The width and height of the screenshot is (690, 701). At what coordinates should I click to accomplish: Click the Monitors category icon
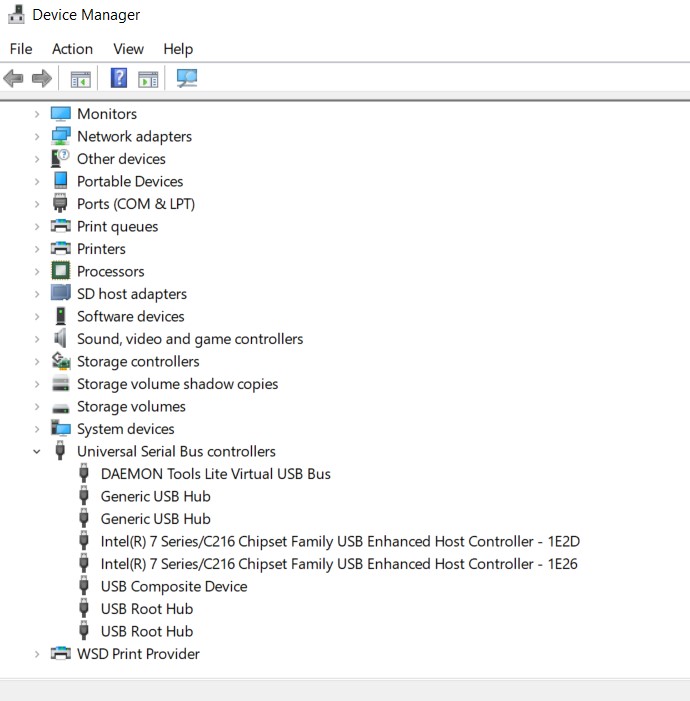point(60,114)
